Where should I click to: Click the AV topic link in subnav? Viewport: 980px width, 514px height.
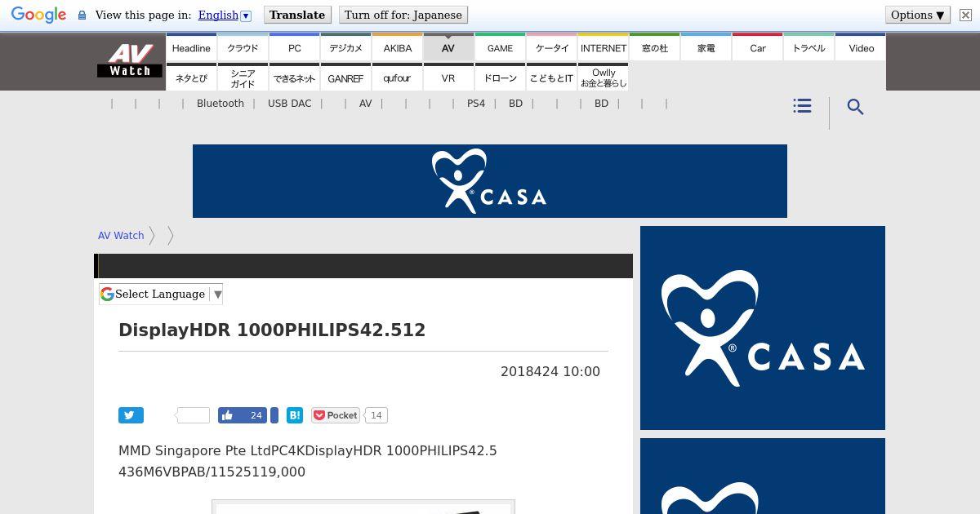(x=365, y=104)
